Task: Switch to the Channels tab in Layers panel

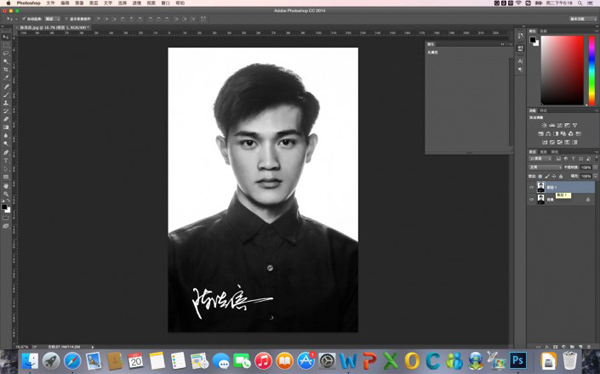Action: [x=543, y=152]
